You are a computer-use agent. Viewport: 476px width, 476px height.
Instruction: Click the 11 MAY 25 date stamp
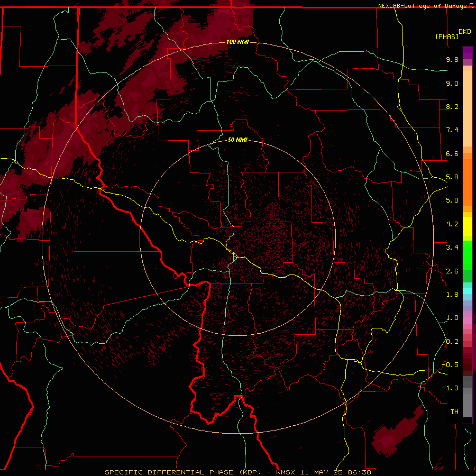click(x=322, y=472)
